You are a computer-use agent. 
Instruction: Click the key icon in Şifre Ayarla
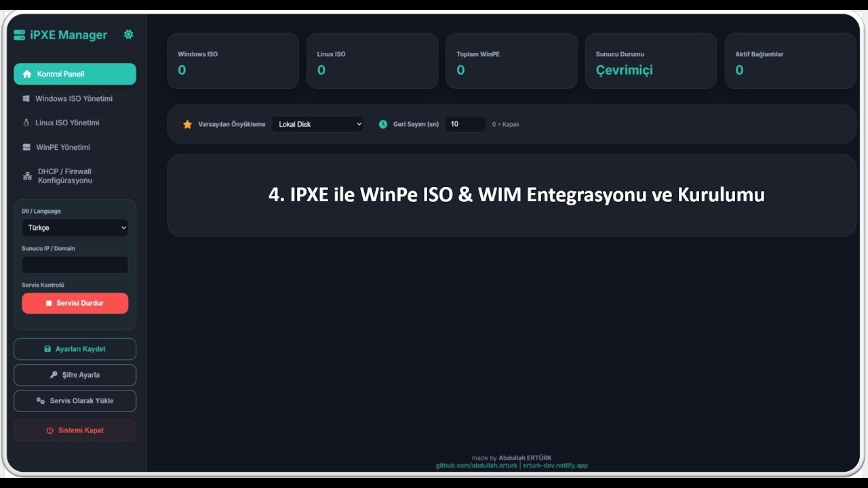pyautogui.click(x=54, y=375)
